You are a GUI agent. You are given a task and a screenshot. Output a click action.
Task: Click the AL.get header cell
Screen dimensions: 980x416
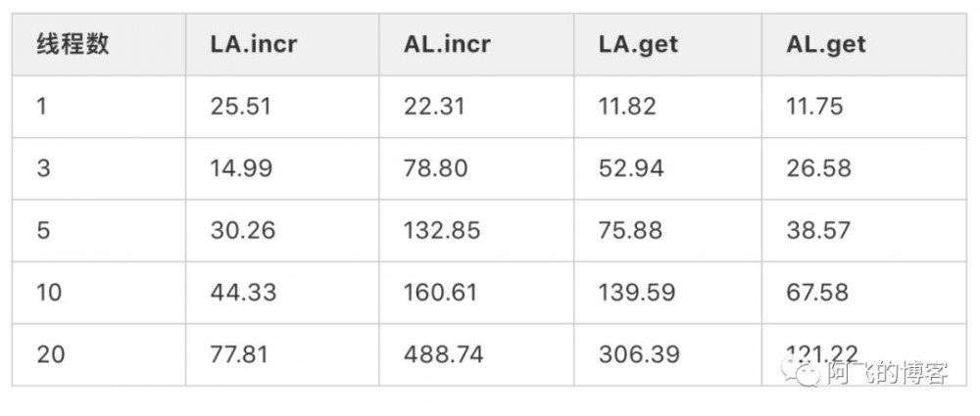click(x=825, y=45)
